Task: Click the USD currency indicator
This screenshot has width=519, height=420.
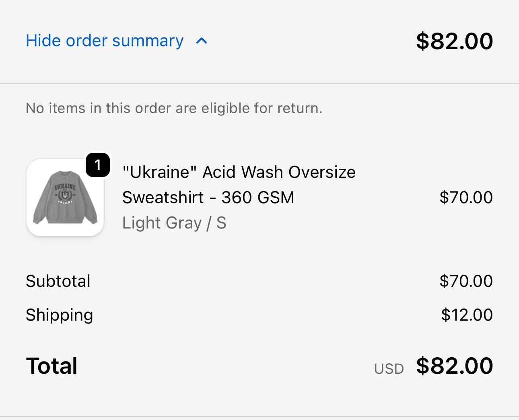Action: click(x=389, y=369)
